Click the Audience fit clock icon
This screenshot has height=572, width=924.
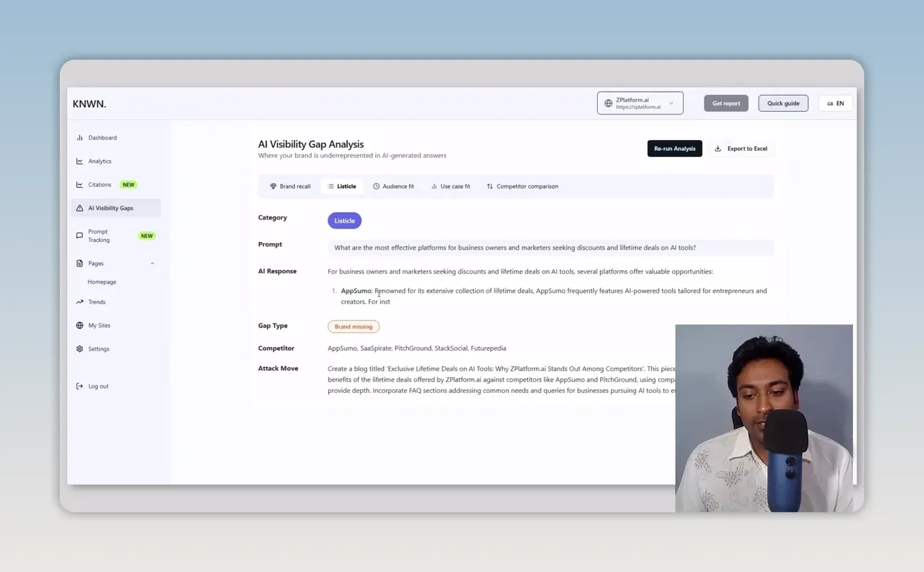376,186
